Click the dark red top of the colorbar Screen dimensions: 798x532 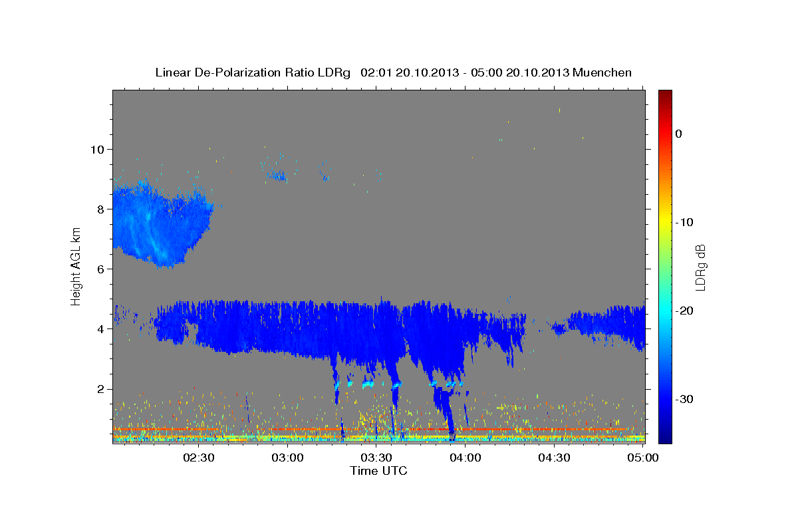pyautogui.click(x=665, y=94)
